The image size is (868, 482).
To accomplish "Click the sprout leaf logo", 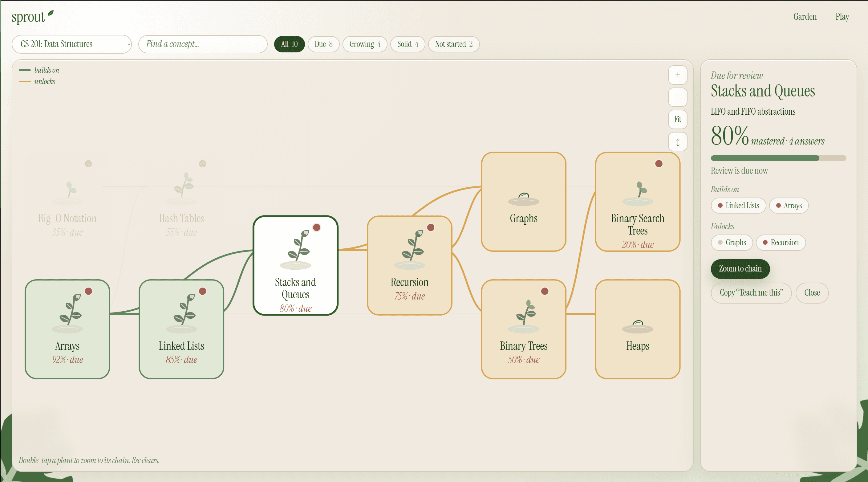I will pyautogui.click(x=32, y=17).
